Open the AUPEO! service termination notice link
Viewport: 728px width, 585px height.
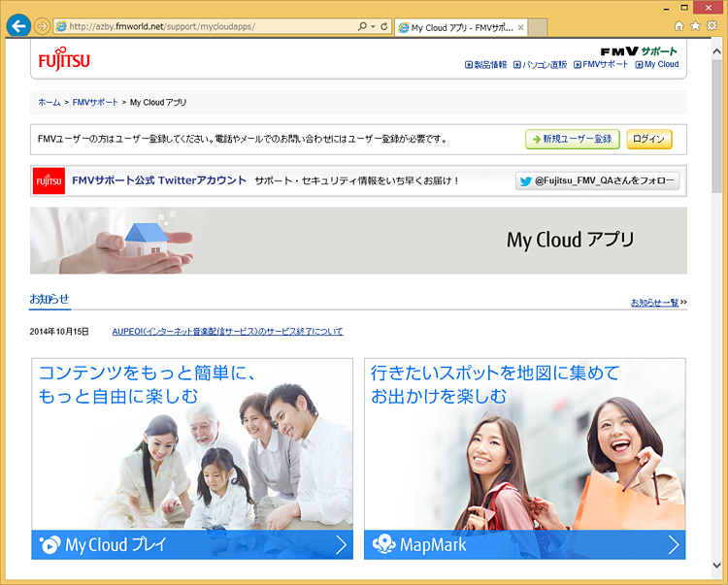pos(227,332)
